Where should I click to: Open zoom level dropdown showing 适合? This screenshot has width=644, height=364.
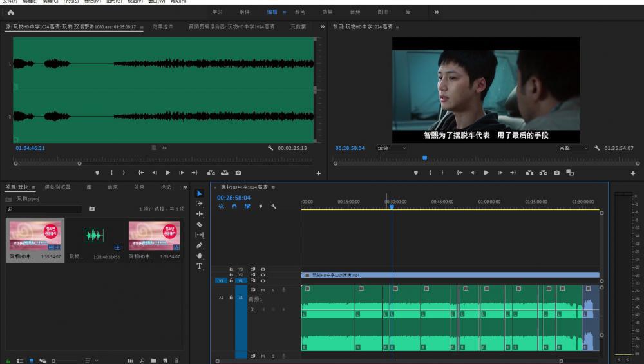(x=392, y=148)
